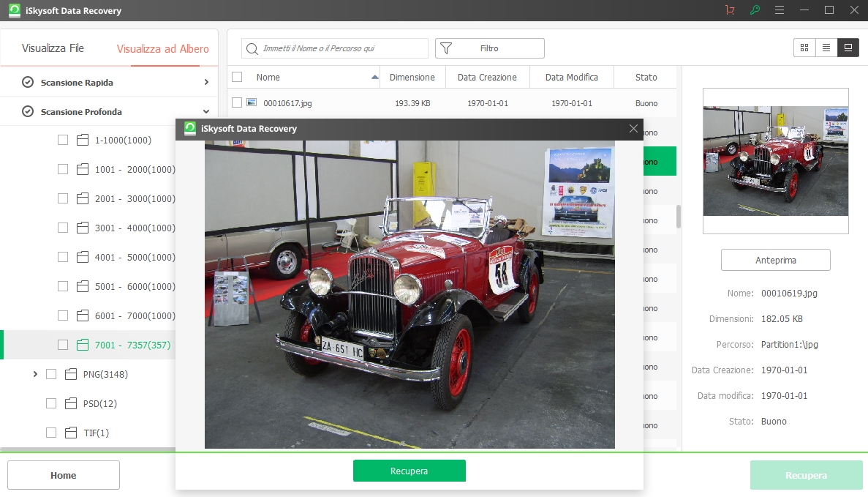Image resolution: width=868 pixels, height=497 pixels.
Task: Focus the name or path search field
Action: pyautogui.click(x=335, y=48)
